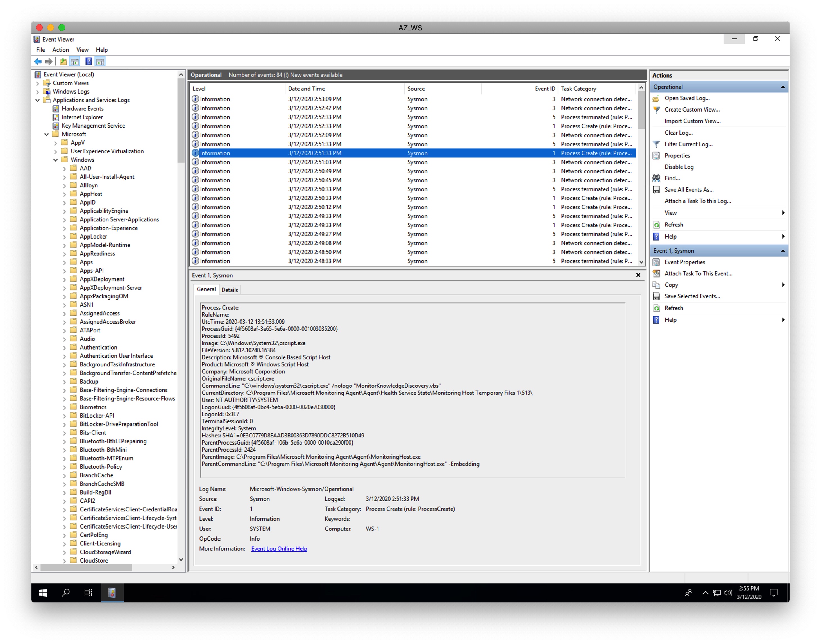This screenshot has height=644, width=821.
Task: Click Disable Log action
Action: [x=679, y=167]
